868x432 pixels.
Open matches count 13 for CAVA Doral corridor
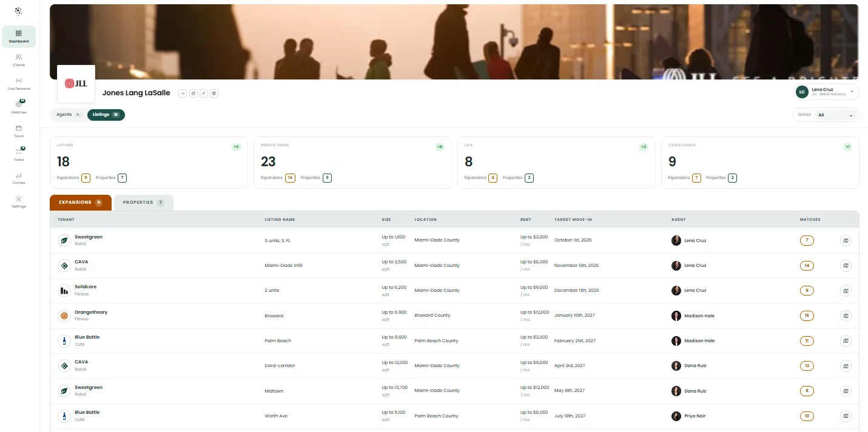pos(807,366)
